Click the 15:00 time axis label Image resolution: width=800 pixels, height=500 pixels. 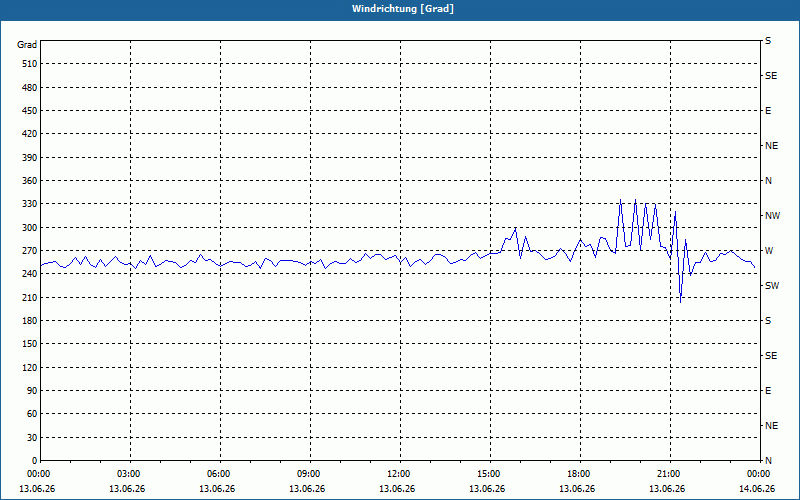[490, 474]
